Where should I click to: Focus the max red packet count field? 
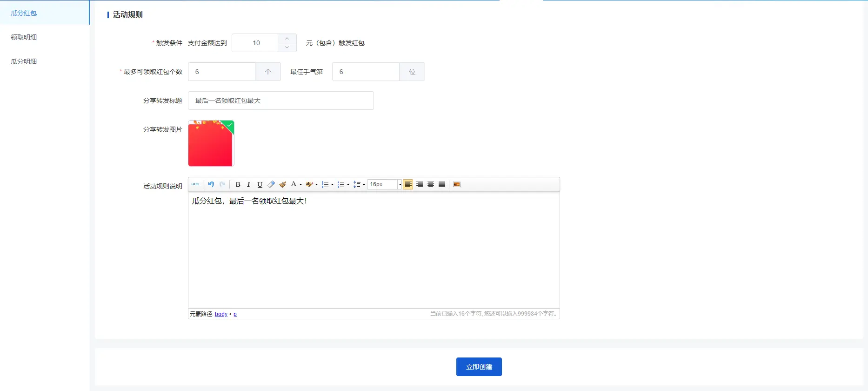221,72
